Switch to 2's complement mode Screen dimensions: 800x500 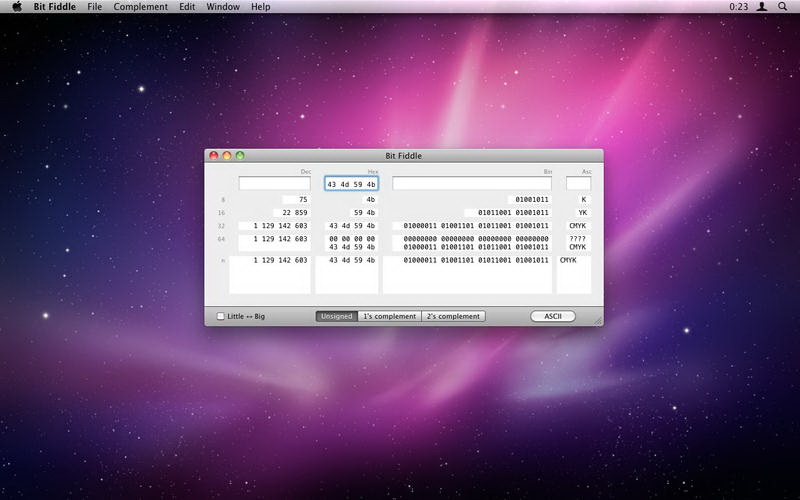[x=453, y=316]
